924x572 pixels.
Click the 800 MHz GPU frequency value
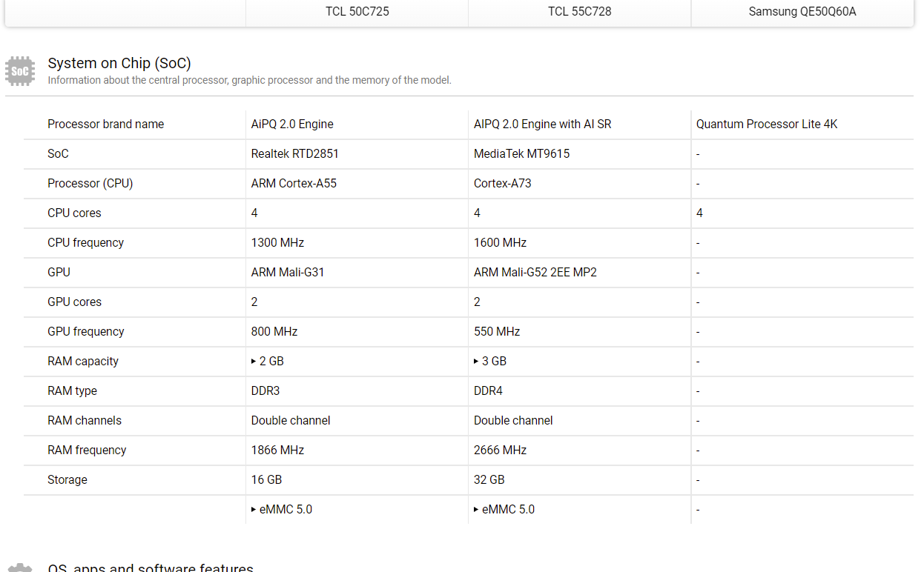274,332
